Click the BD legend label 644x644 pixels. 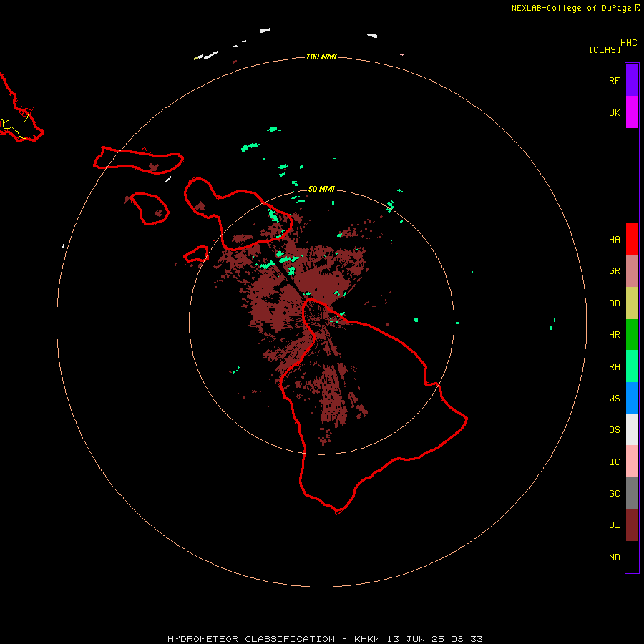614,303
